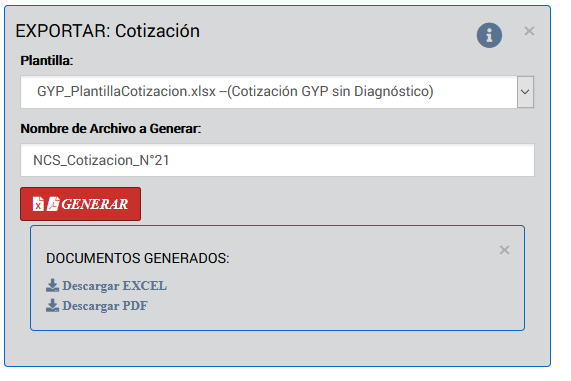Click the PDF file icon in GENERAR
The height and width of the screenshot is (381, 571).
coord(53,204)
